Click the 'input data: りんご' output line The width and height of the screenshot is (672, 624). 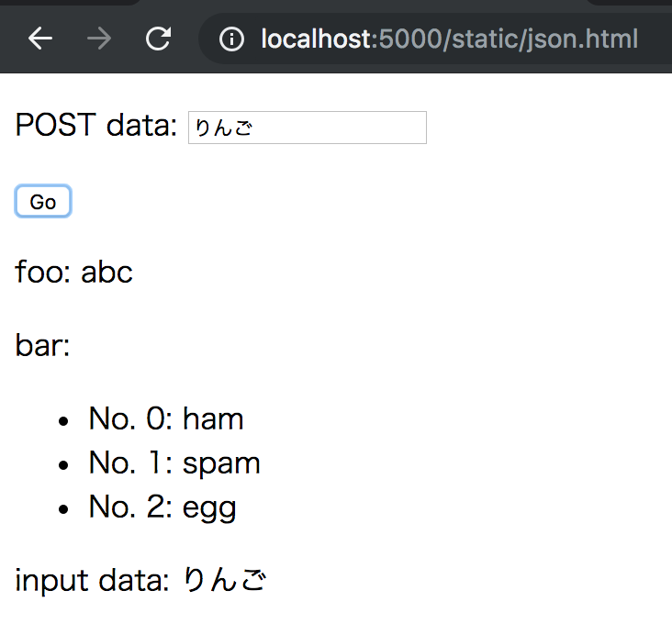coord(140,580)
